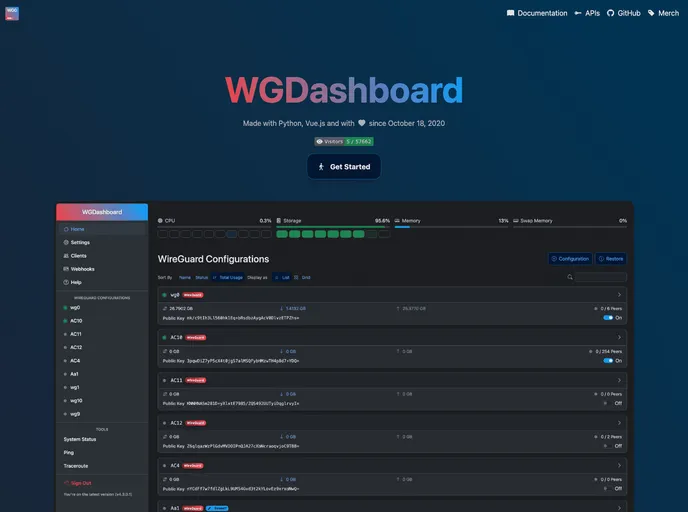Click Sign Out in sidebar
The height and width of the screenshot is (512, 688).
(78, 483)
